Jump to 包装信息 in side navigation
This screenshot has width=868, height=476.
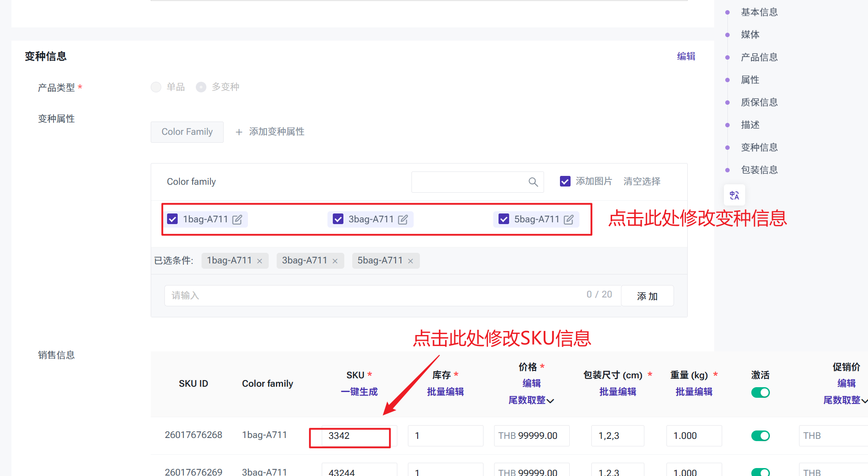tap(759, 170)
